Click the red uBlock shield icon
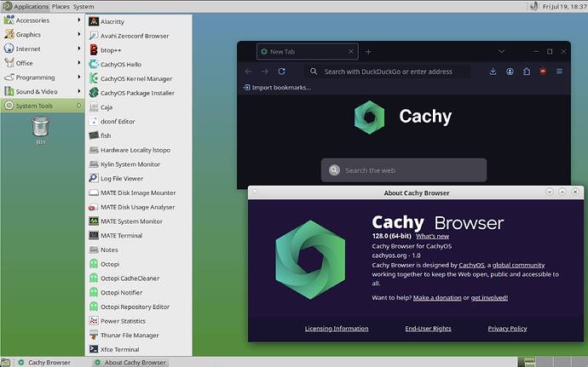The image size is (588, 367). 543,72
